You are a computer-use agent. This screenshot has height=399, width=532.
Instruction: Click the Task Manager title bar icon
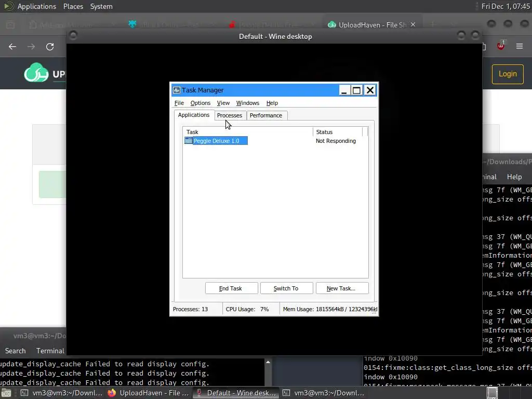(177, 90)
